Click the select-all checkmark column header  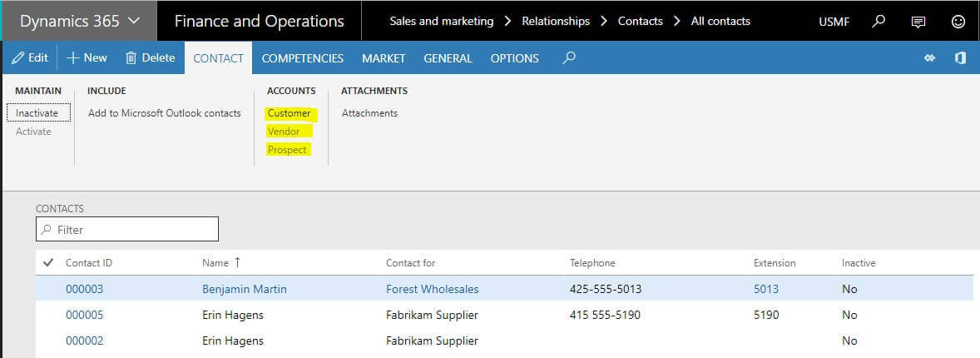(x=48, y=263)
